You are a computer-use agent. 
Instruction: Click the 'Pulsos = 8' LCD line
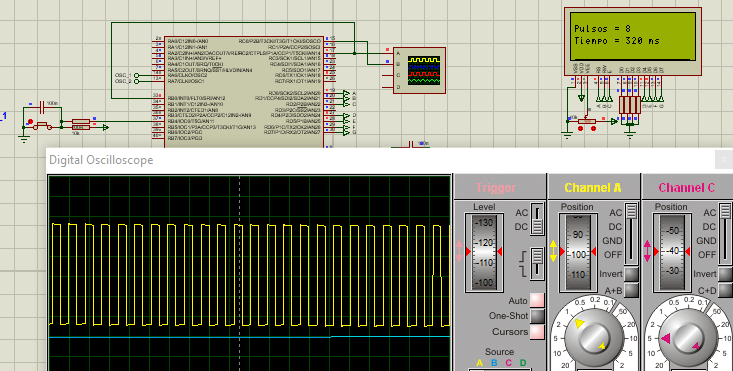pyautogui.click(x=602, y=29)
